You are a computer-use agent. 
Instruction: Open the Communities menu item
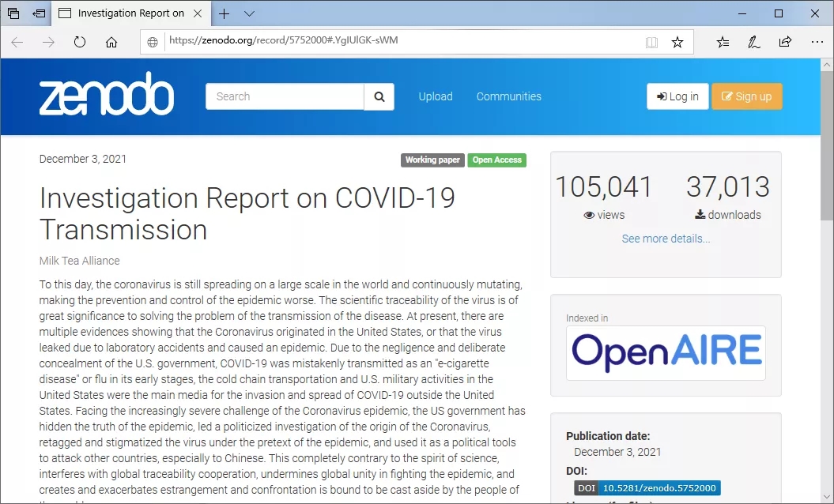(x=508, y=96)
